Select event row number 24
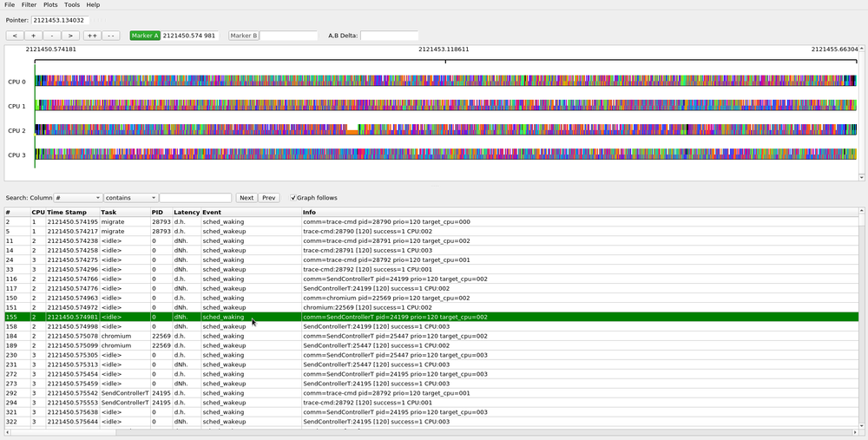This screenshot has height=440, width=868. (431, 259)
